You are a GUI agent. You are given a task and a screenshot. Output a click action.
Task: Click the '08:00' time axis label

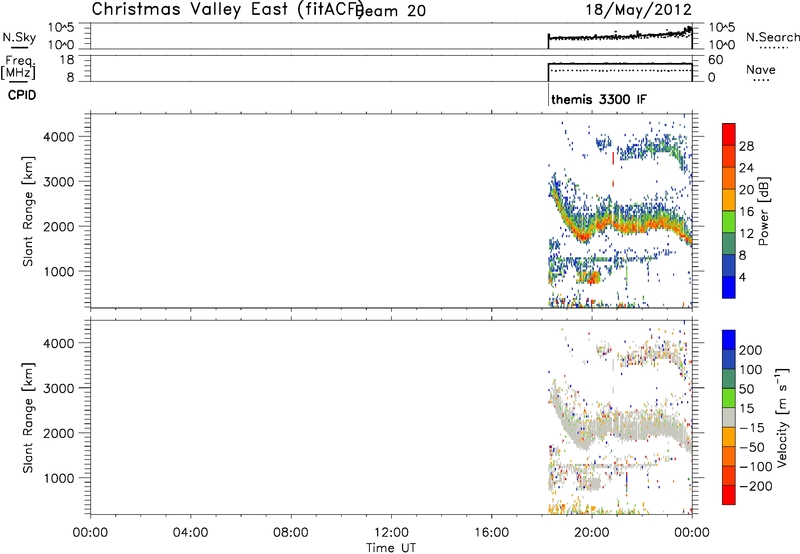click(x=290, y=533)
